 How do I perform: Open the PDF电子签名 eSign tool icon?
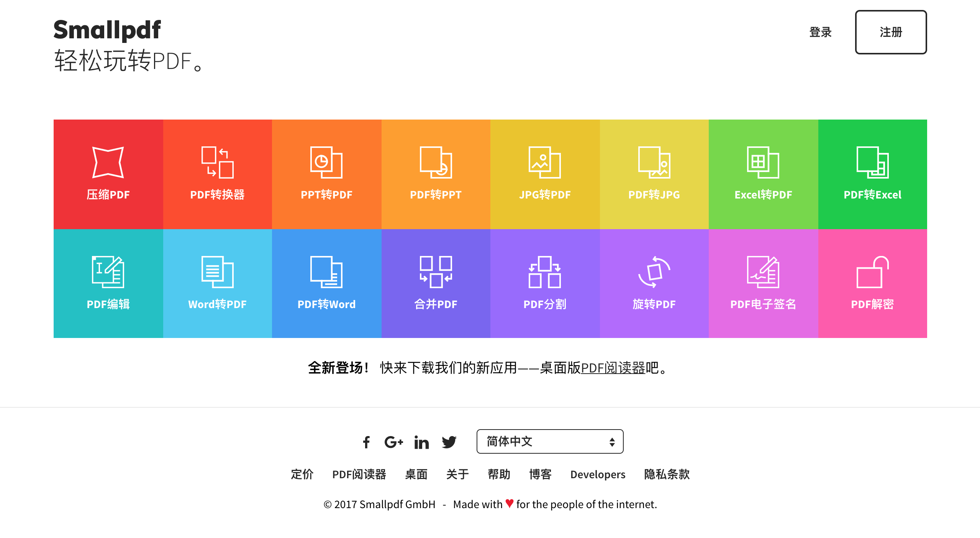(x=763, y=272)
